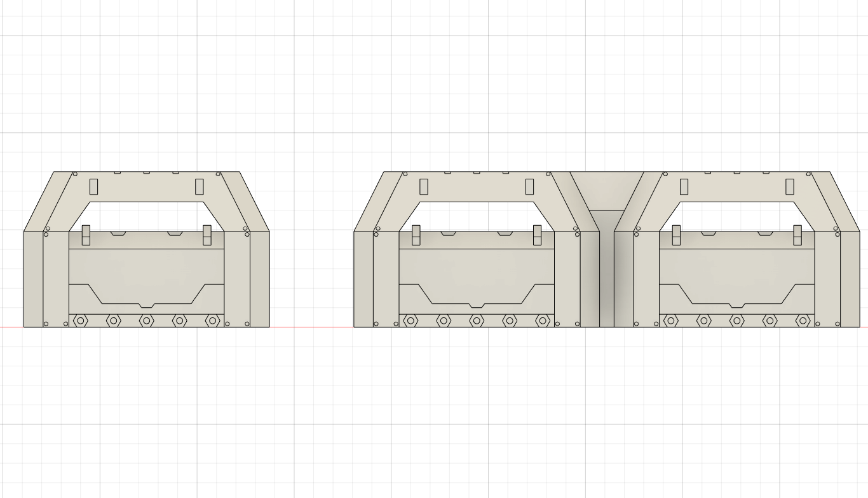Select a hex bolt on the left wall's base

tap(146, 321)
